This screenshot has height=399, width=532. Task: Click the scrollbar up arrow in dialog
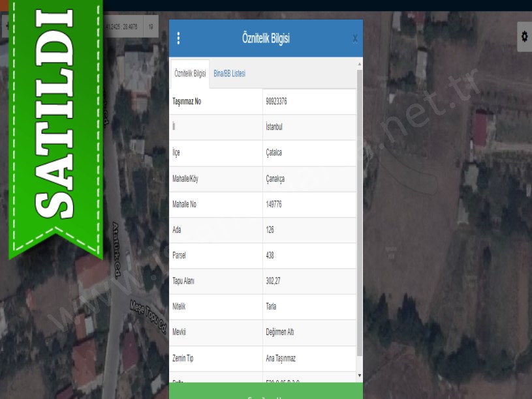click(x=359, y=65)
